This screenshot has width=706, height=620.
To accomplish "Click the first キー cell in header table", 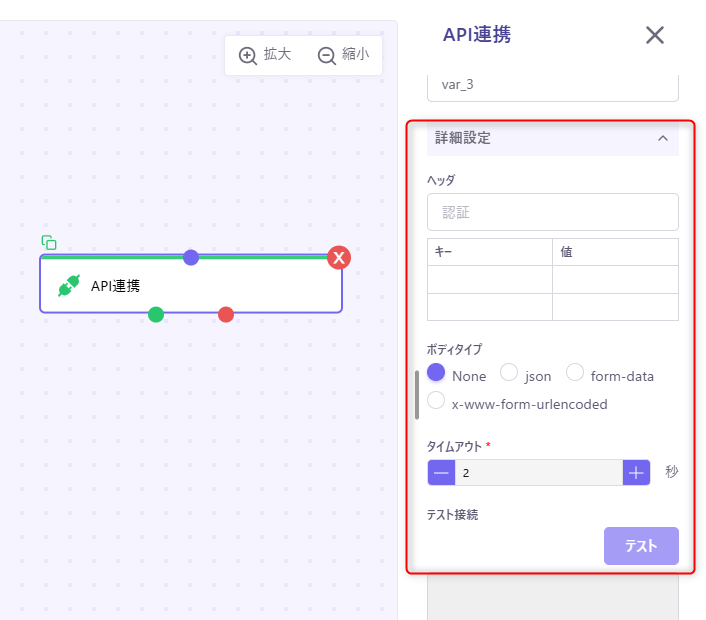I will tap(489, 279).
